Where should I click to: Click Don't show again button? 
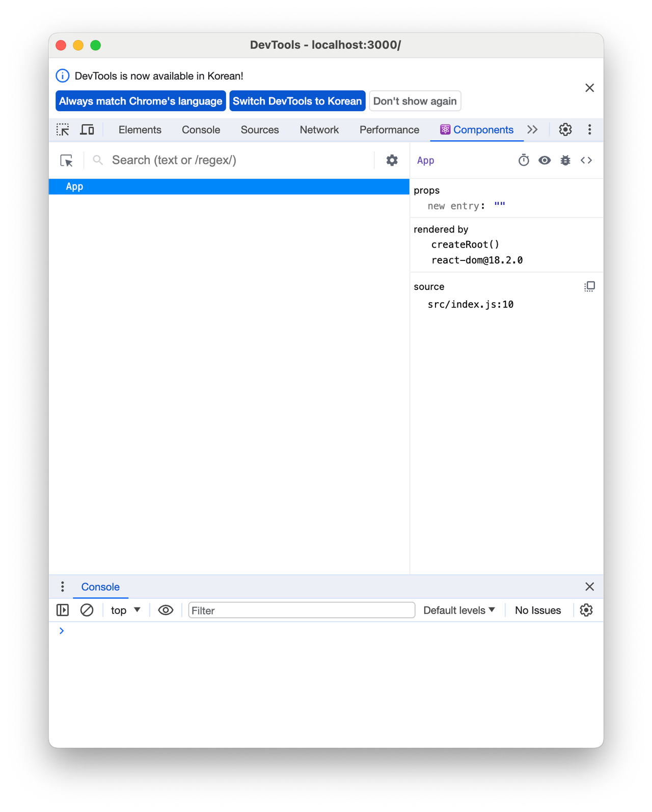pyautogui.click(x=415, y=101)
